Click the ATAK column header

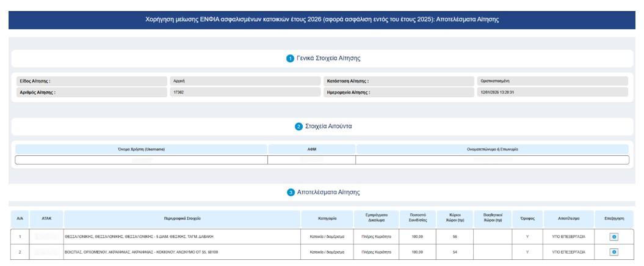(46, 218)
